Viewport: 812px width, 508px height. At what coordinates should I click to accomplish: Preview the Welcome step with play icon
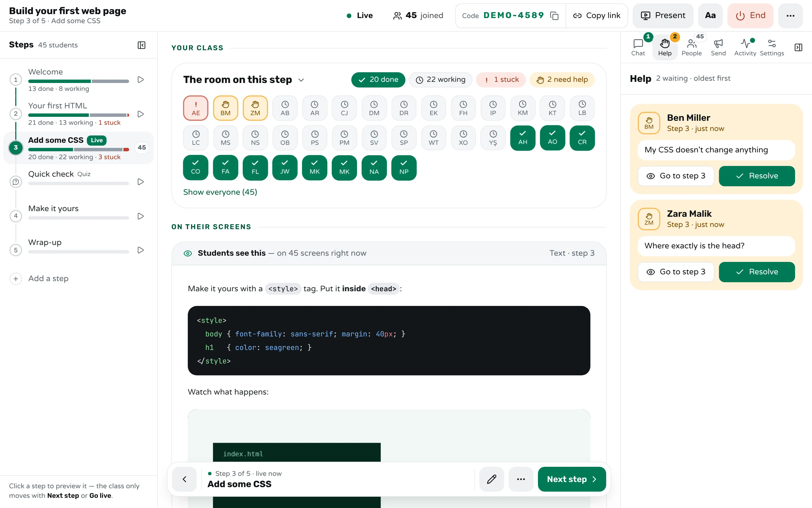tap(141, 80)
